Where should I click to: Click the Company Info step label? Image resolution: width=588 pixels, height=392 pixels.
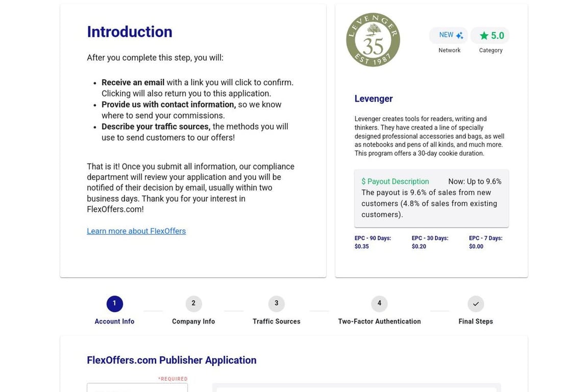[193, 322]
